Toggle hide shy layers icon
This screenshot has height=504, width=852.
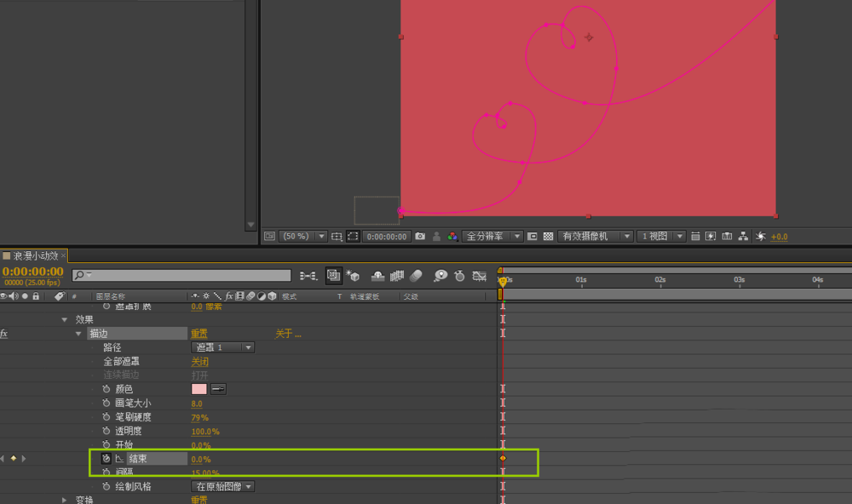(x=377, y=276)
